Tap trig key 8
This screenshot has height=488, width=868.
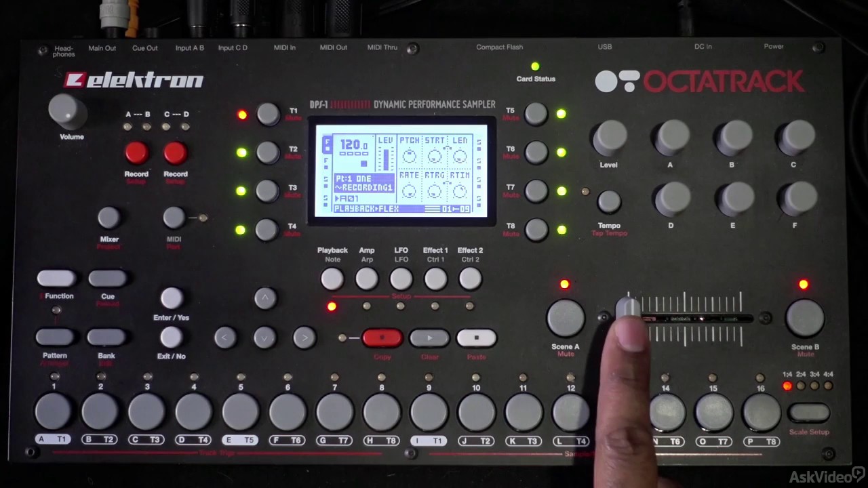coord(382,411)
